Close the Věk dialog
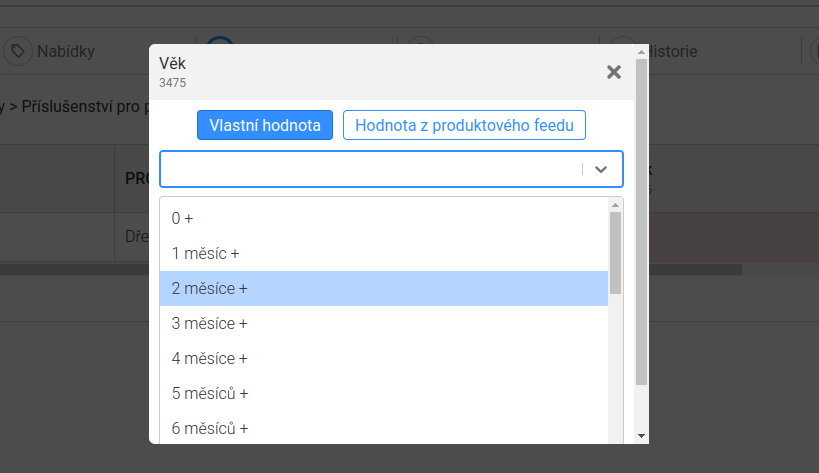Viewport: 819px width, 473px height. click(x=614, y=72)
